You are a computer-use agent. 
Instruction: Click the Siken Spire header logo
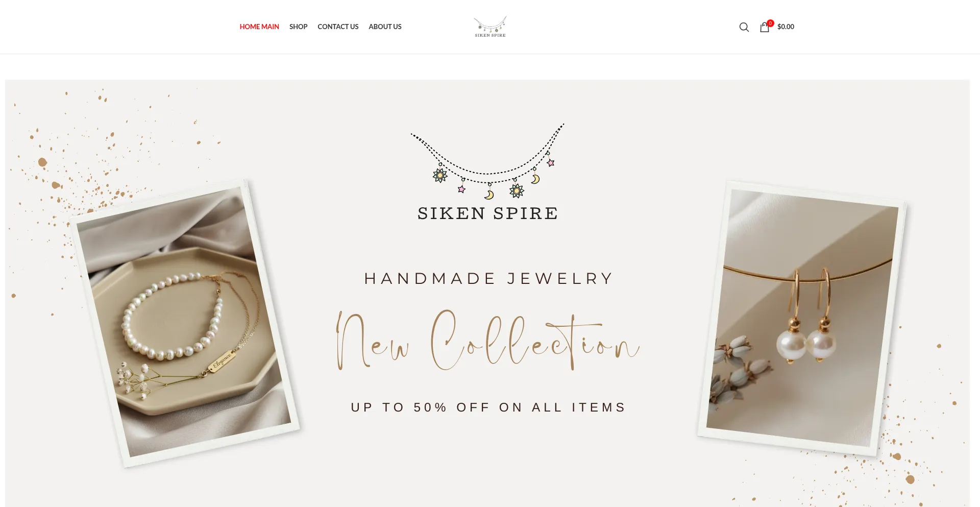(490, 27)
